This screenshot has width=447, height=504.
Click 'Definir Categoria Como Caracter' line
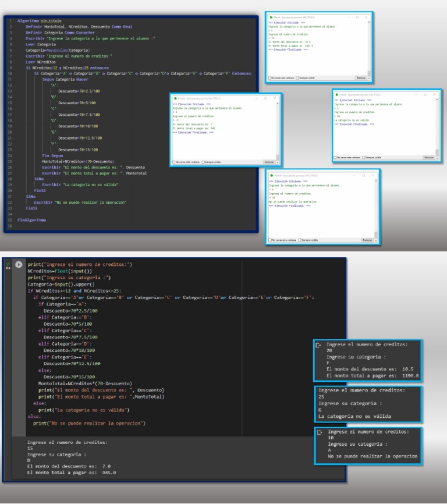pyautogui.click(x=60, y=33)
